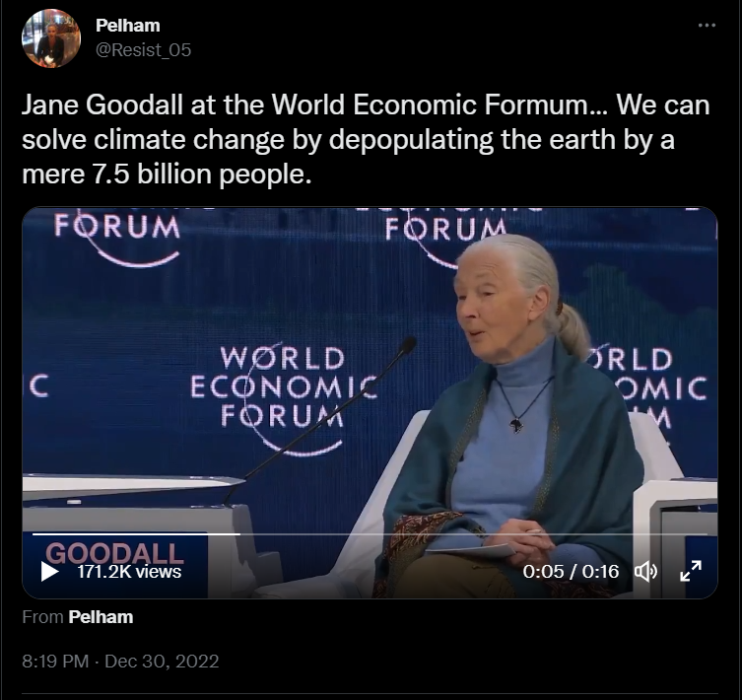Click Pelham in the From line

[x=101, y=617]
